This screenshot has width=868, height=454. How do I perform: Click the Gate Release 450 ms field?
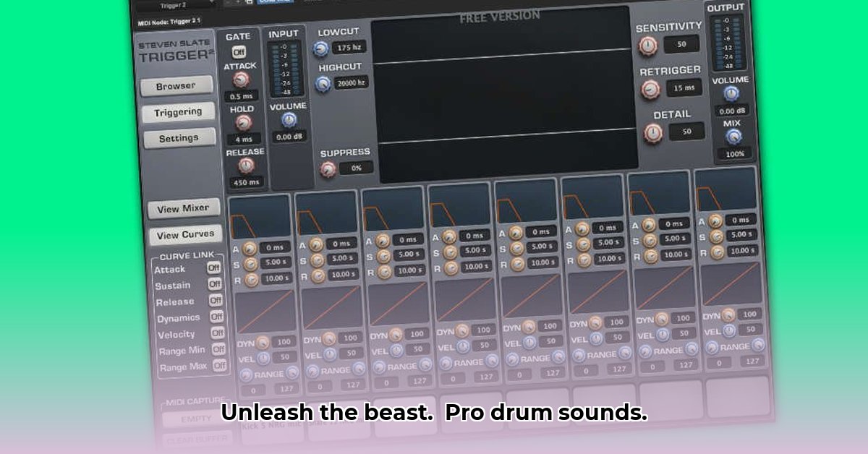coord(247,182)
